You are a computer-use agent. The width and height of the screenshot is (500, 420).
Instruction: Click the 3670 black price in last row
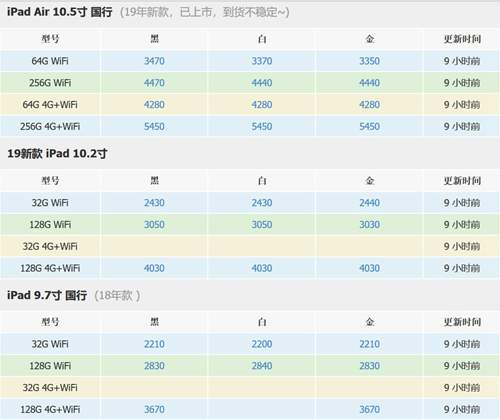tap(154, 409)
